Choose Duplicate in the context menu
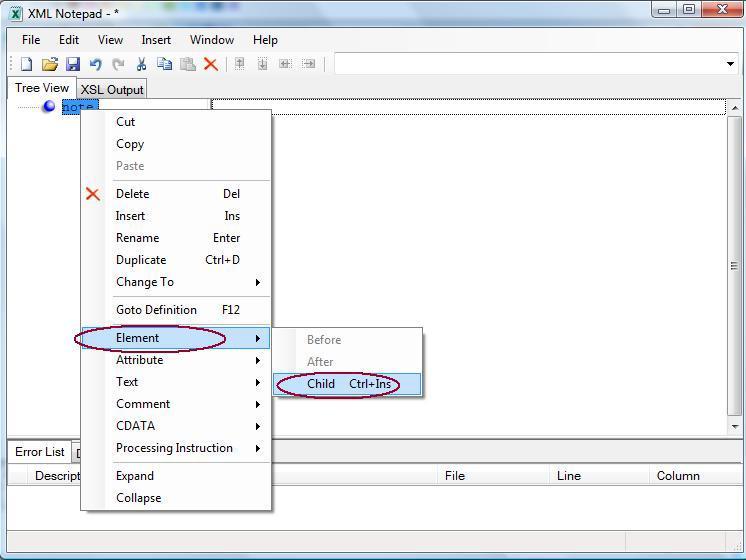Viewport: 746px width, 560px height. tap(176, 260)
